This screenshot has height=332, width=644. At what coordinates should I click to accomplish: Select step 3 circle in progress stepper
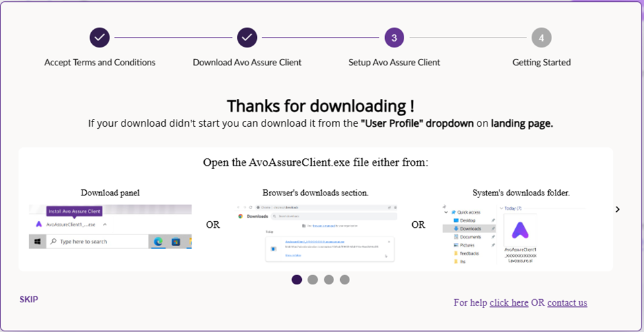tap(394, 38)
